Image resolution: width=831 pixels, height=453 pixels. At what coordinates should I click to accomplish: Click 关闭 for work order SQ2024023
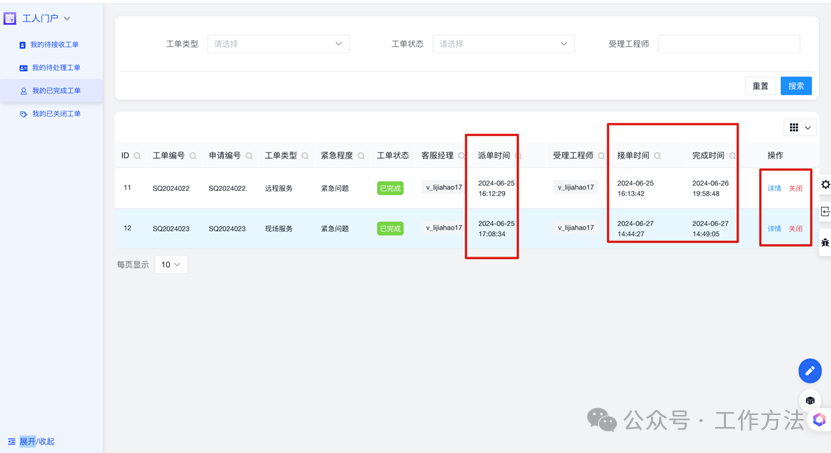(x=795, y=229)
